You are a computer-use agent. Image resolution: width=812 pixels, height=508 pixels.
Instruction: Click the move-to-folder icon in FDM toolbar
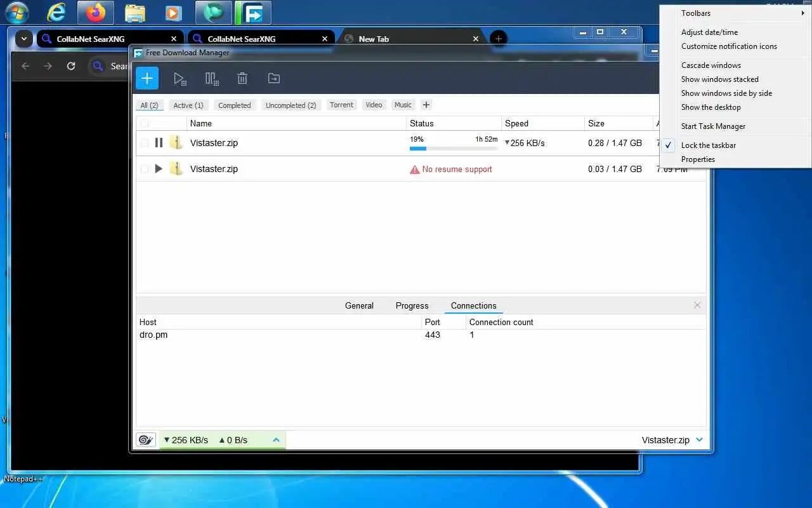point(274,78)
